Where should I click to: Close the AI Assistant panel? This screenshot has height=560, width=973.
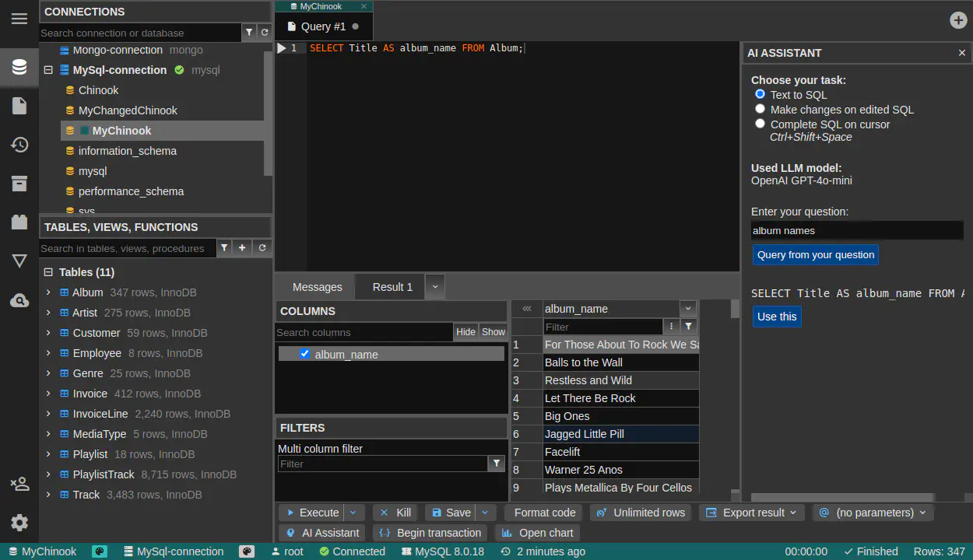click(962, 53)
